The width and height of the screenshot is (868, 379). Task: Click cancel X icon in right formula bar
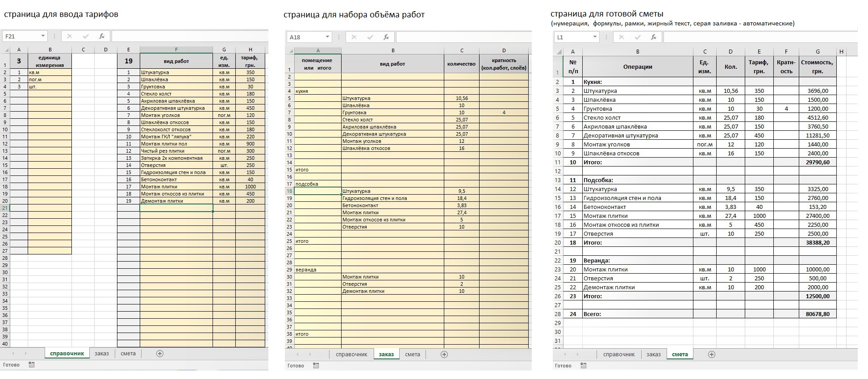point(622,37)
